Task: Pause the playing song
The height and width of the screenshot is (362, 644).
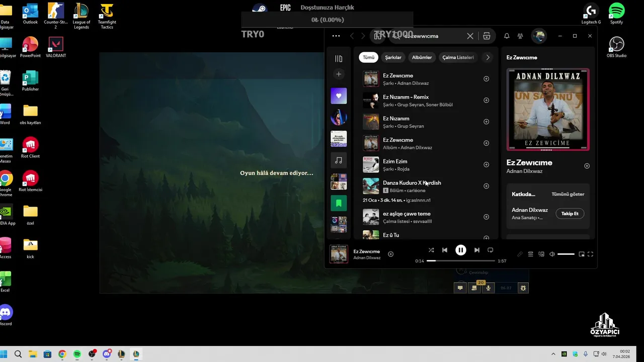Action: point(461,250)
